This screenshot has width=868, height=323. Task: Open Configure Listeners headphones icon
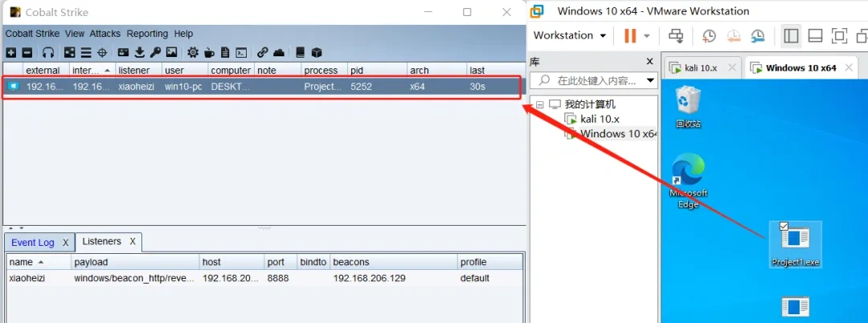pos(49,52)
